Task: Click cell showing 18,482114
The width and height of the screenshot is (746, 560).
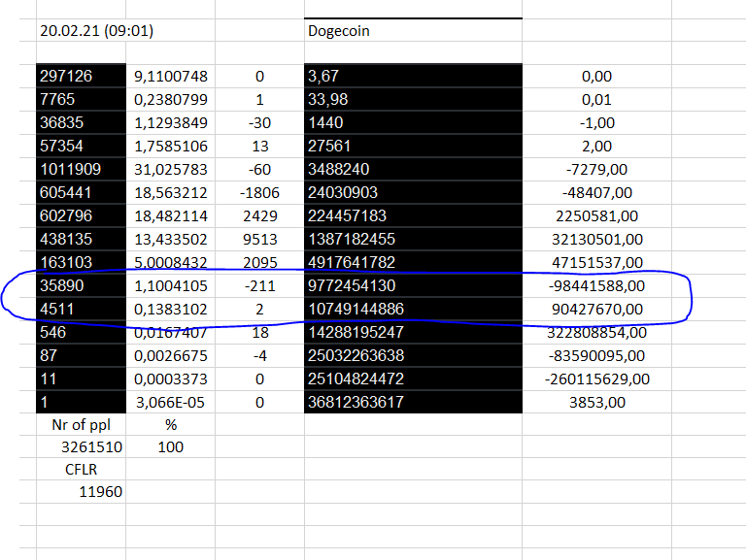Action: 170,215
